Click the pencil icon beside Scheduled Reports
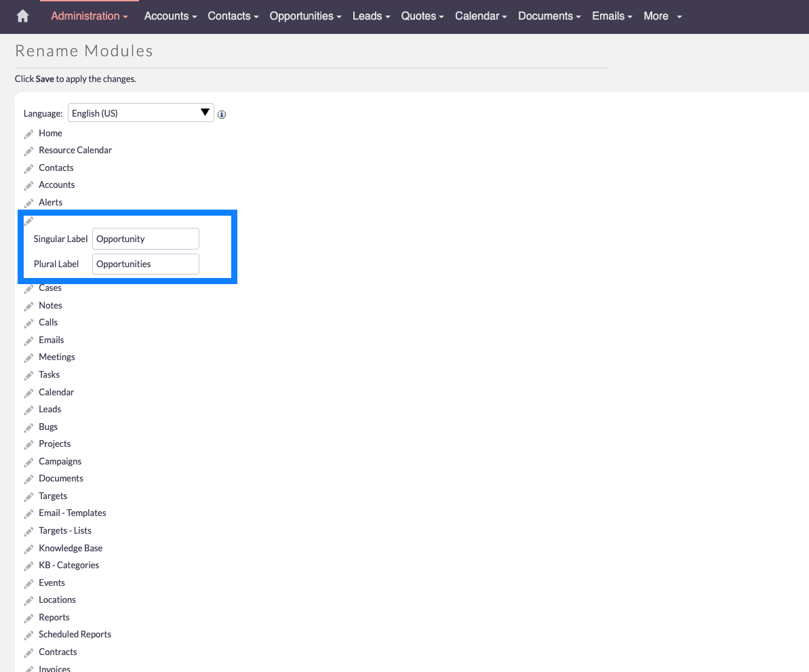This screenshot has width=809, height=672. [x=28, y=635]
